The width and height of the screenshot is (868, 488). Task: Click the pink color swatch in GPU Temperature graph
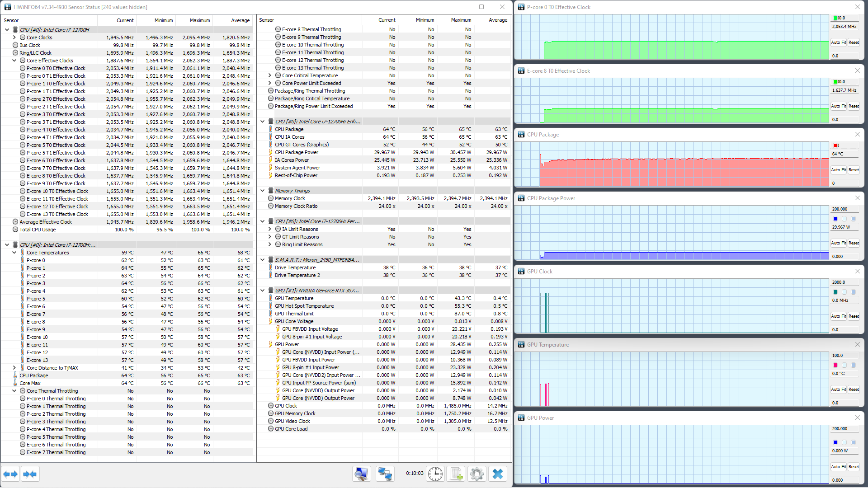tap(835, 365)
